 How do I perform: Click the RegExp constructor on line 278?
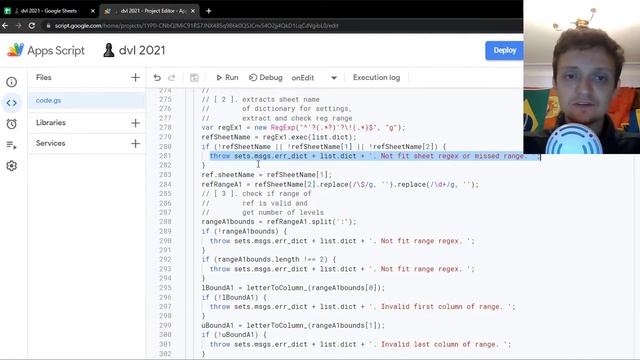tap(284, 128)
